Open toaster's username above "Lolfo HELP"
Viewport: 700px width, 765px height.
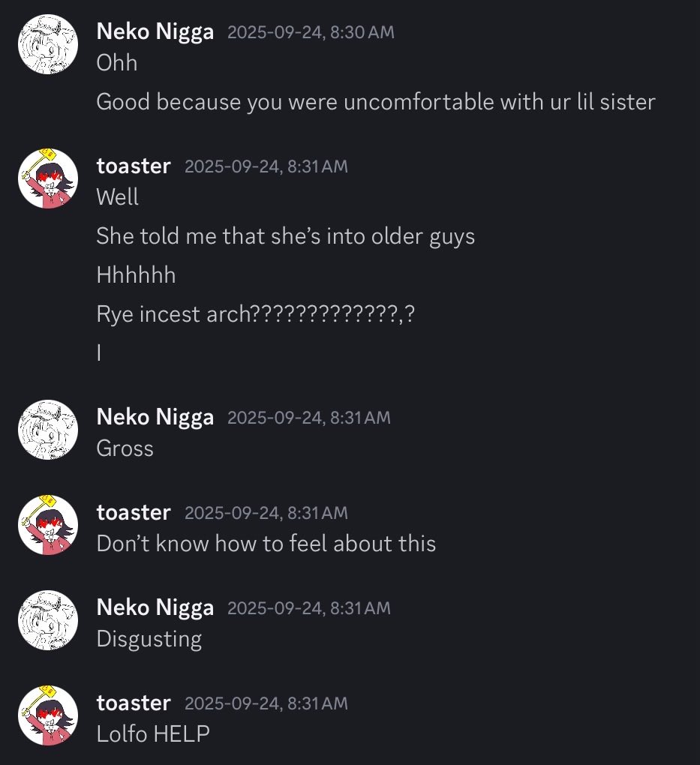134,703
